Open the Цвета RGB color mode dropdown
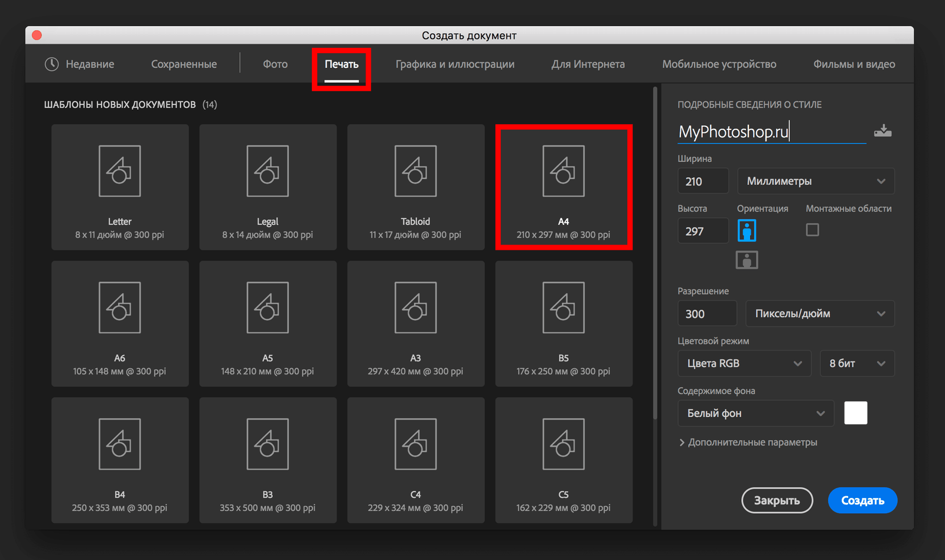The width and height of the screenshot is (945, 560). [744, 363]
